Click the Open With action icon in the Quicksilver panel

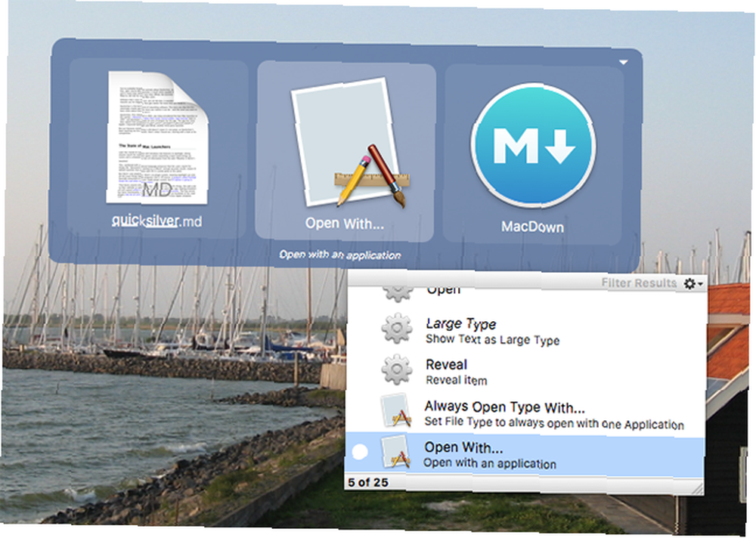click(351, 143)
